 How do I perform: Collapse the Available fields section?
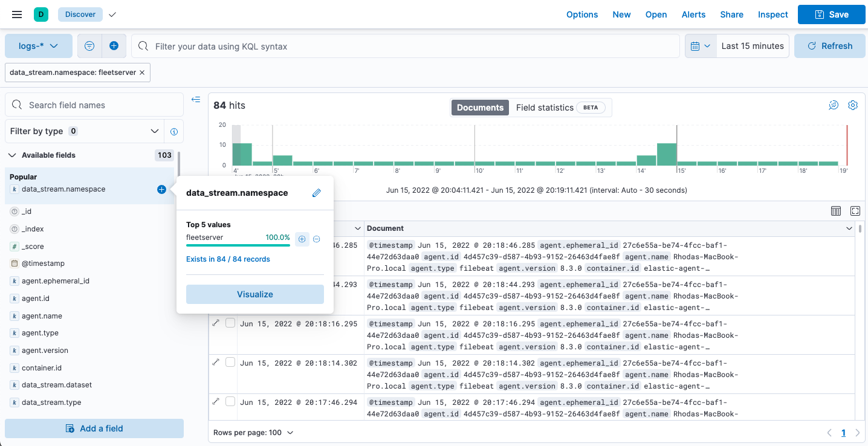[12, 155]
